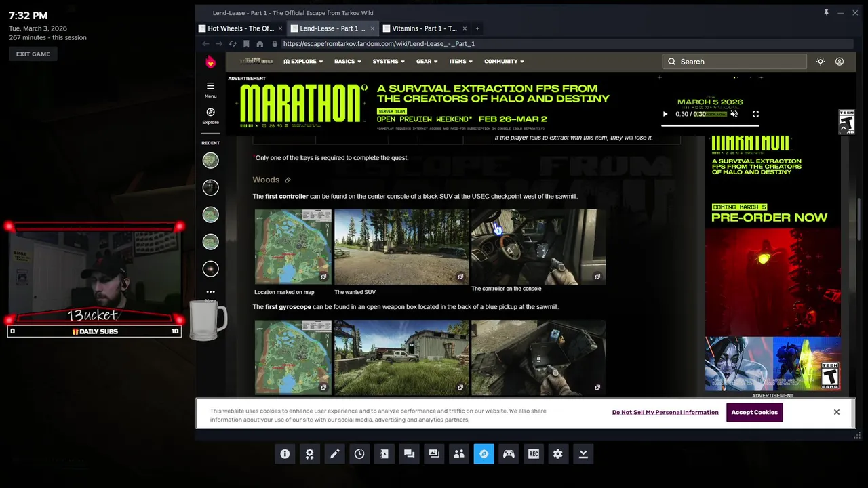Toggle the highlighted web browser compass icon
Screen dimensions: 868x488
[x=484, y=454]
